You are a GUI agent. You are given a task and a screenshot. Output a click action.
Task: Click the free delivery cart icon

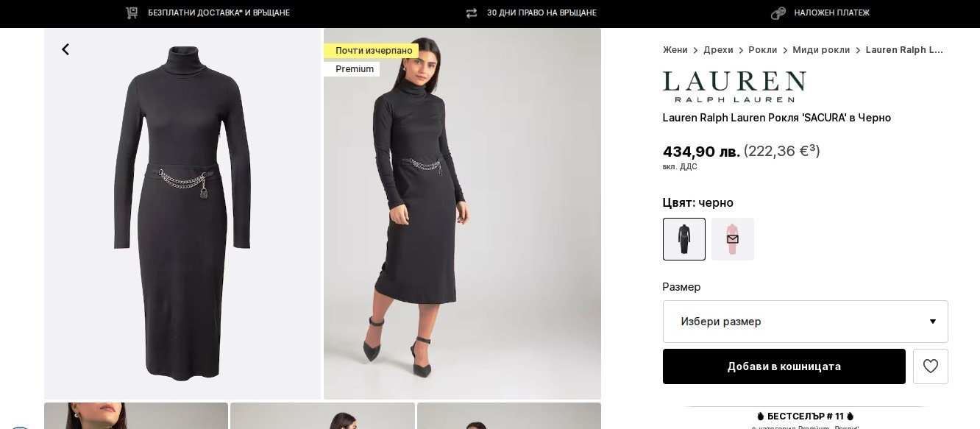[x=132, y=13]
